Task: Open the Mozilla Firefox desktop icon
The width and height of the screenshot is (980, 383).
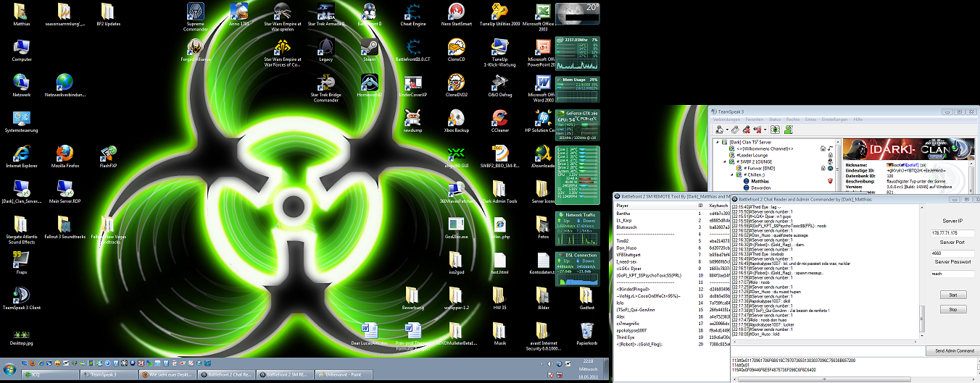Action: [65, 153]
